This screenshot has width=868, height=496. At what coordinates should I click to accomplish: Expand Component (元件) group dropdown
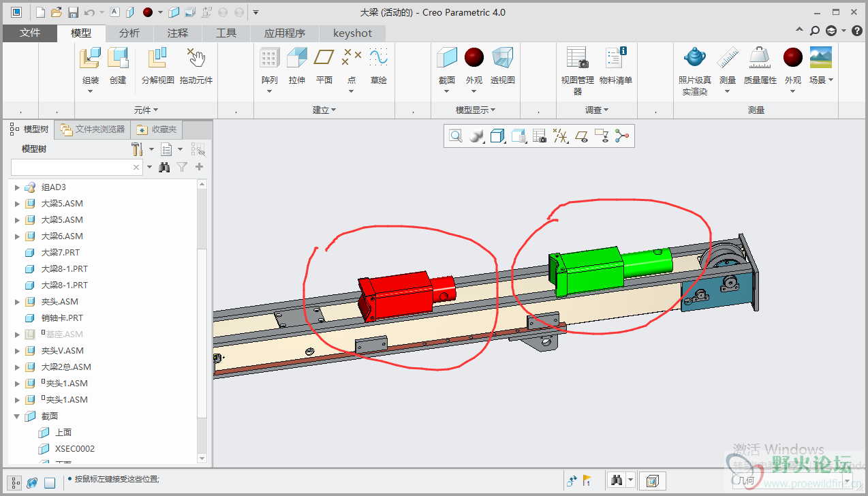coord(146,110)
